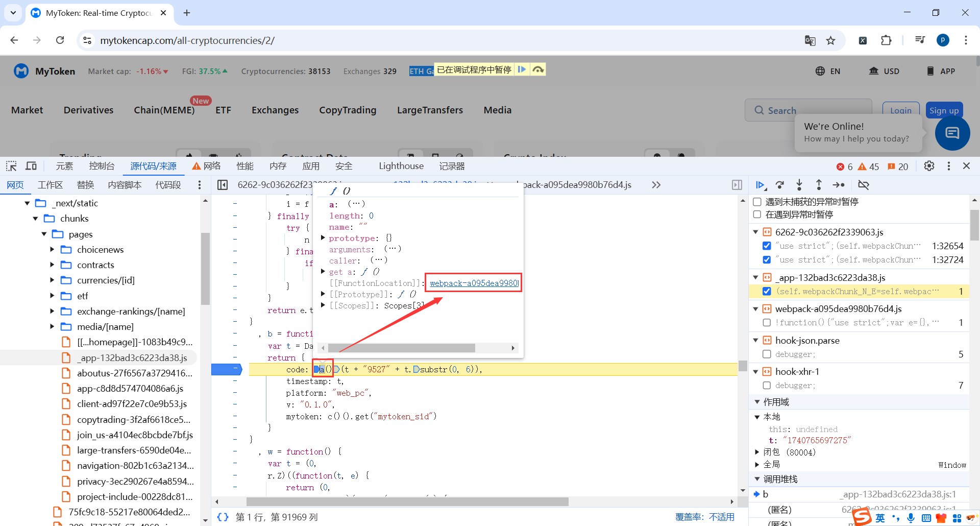Resume script execution in debugger toolbar
Screen dimensions: 980x526
point(761,185)
